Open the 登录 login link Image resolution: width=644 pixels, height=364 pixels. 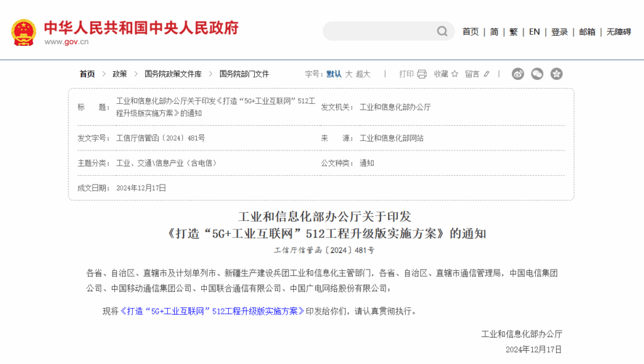pos(559,32)
